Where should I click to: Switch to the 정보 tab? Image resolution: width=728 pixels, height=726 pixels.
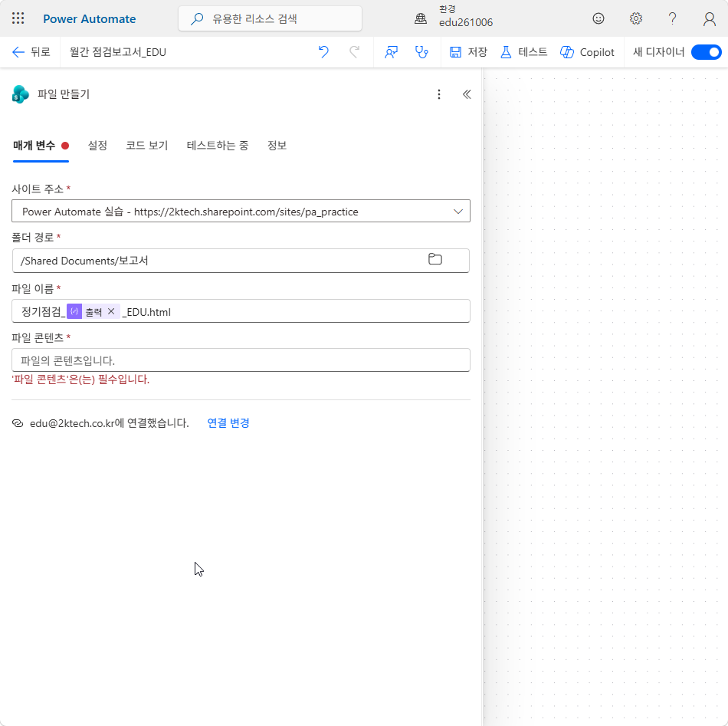click(x=277, y=146)
